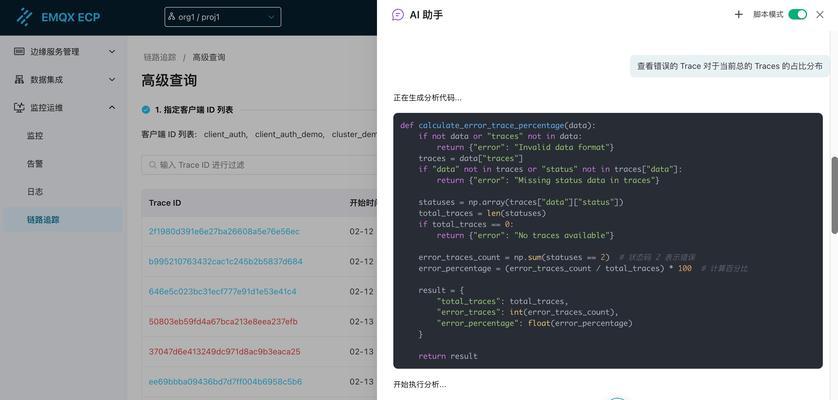Collapse the 监控运维 menu chevron

coord(112,107)
